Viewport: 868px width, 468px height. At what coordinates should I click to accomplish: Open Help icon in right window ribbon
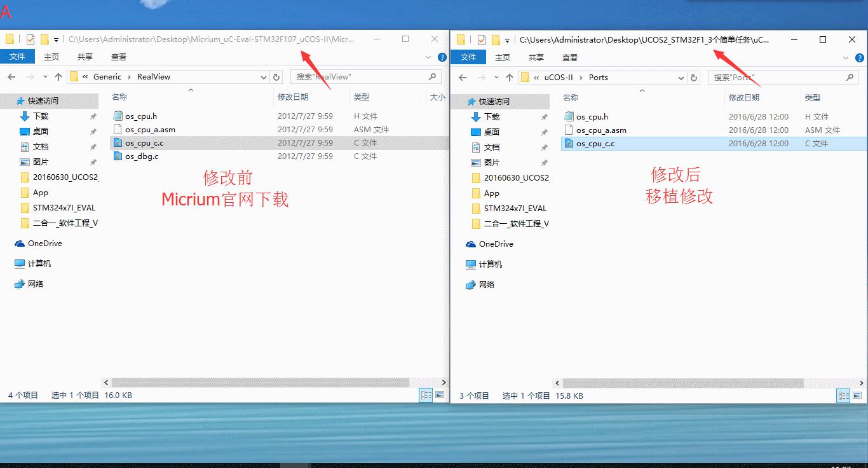click(x=860, y=58)
